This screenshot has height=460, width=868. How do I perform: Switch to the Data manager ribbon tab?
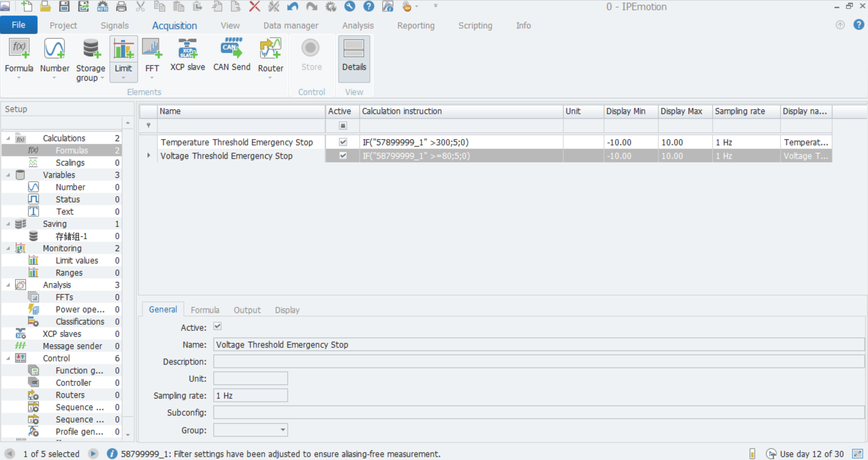click(x=291, y=26)
